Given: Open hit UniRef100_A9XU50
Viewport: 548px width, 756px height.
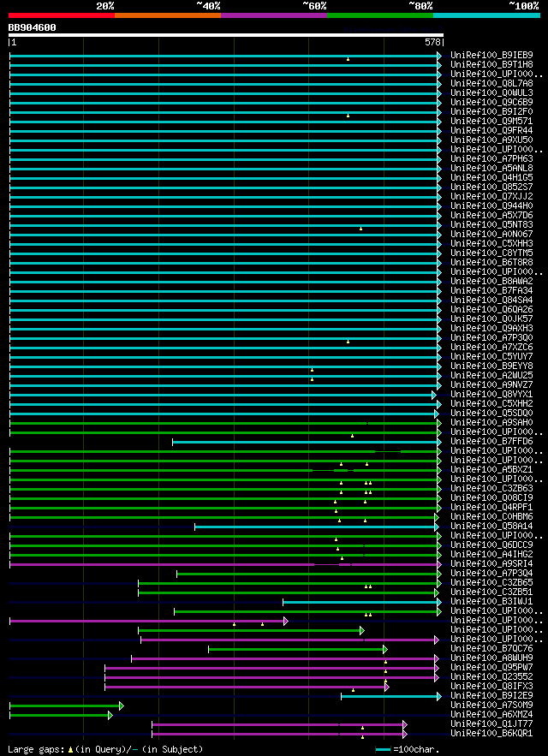Looking at the screenshot, I should (491, 140).
